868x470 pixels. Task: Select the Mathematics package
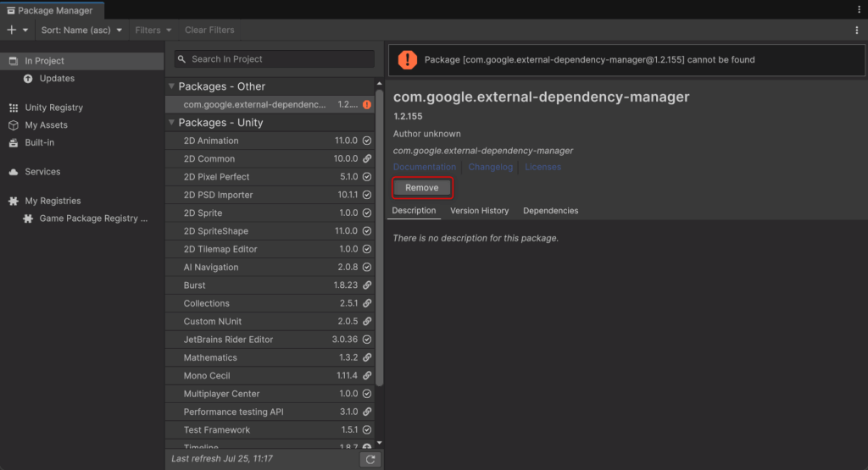pos(270,357)
